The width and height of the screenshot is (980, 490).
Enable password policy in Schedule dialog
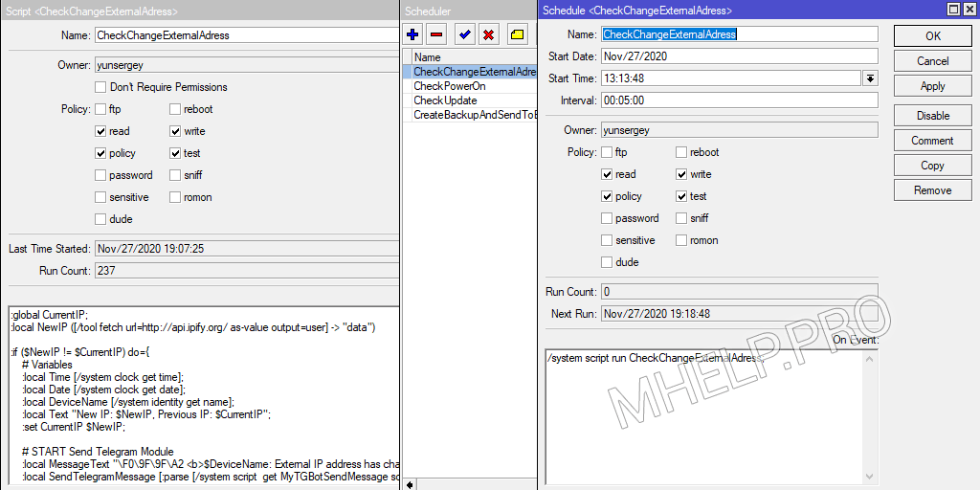tap(606, 218)
